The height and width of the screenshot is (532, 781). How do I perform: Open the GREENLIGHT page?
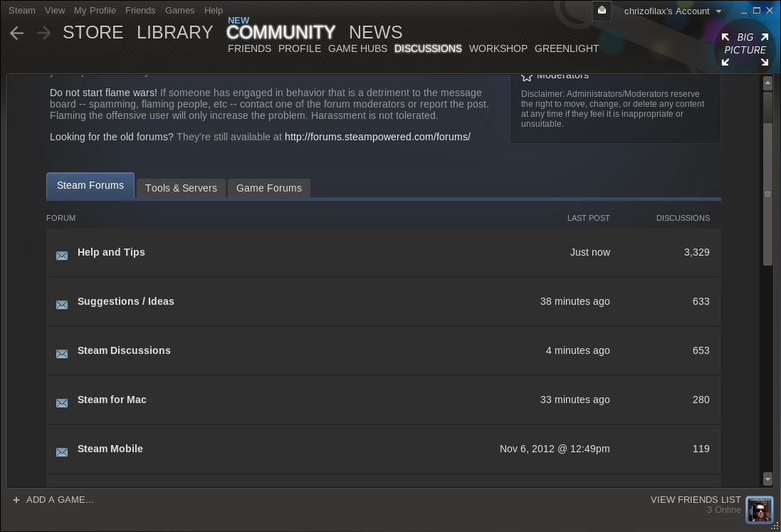click(567, 49)
